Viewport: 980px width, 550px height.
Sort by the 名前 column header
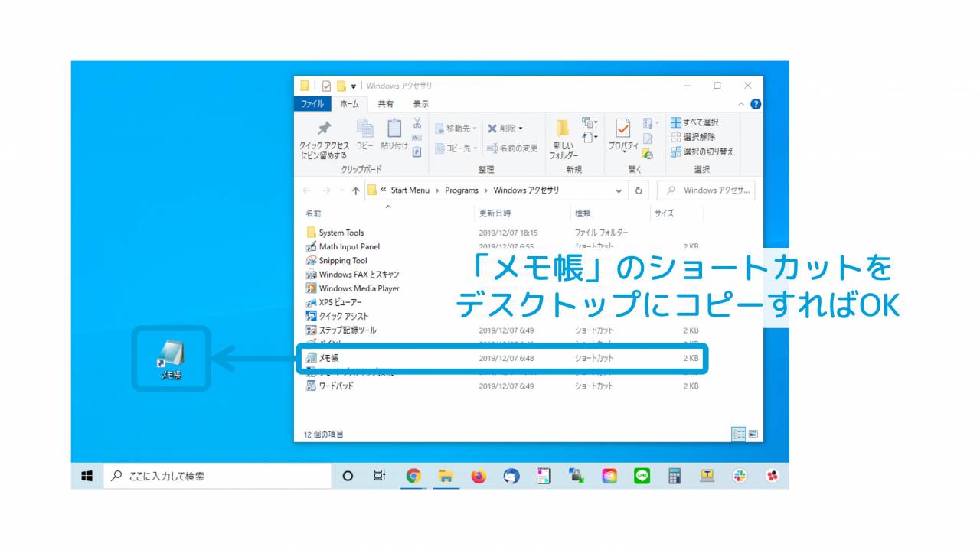[313, 213]
